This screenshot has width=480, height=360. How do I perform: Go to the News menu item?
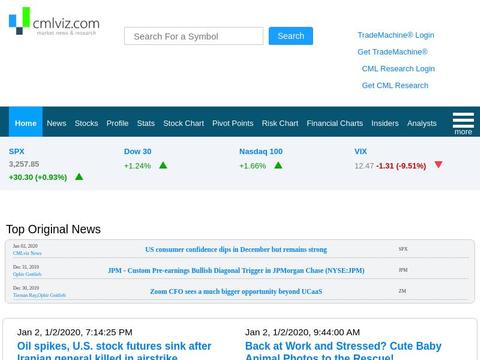point(56,123)
